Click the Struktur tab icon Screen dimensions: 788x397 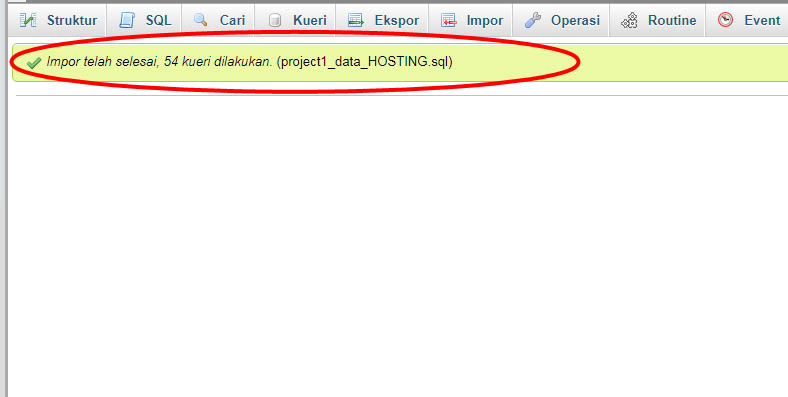click(28, 20)
